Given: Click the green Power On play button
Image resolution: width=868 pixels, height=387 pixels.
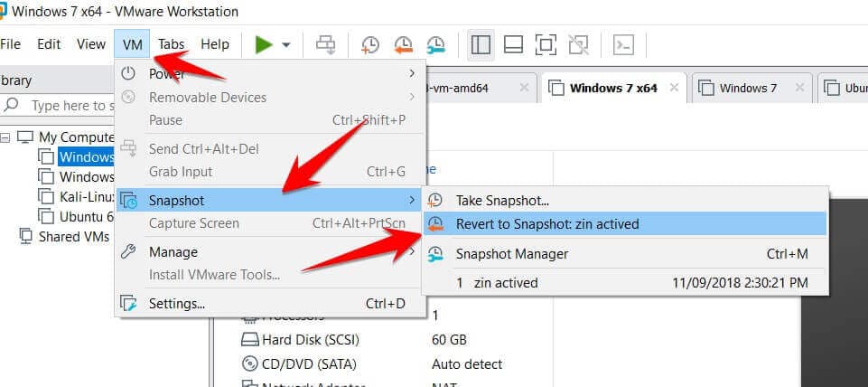Looking at the screenshot, I should (x=264, y=44).
